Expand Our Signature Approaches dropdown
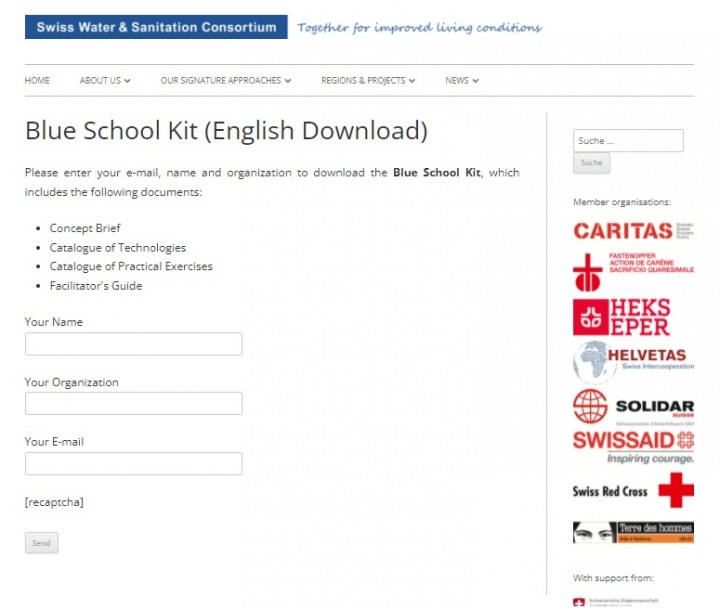 coord(226,81)
